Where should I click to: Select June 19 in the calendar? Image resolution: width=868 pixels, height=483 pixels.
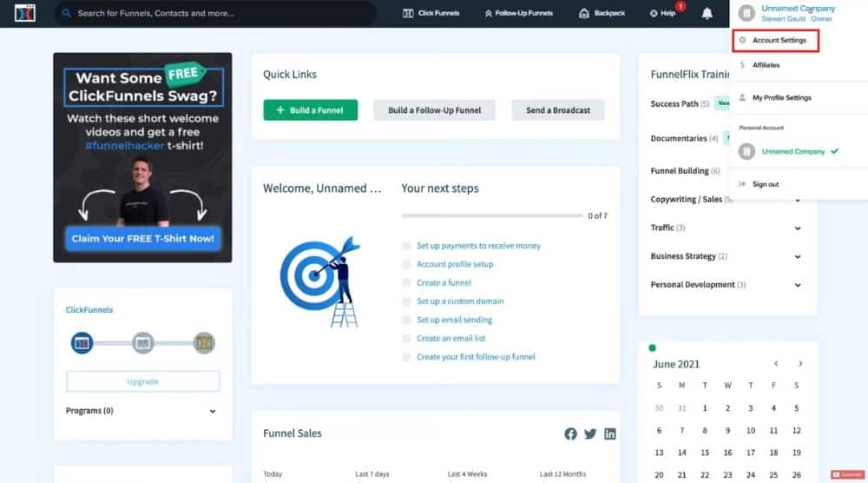coord(797,453)
